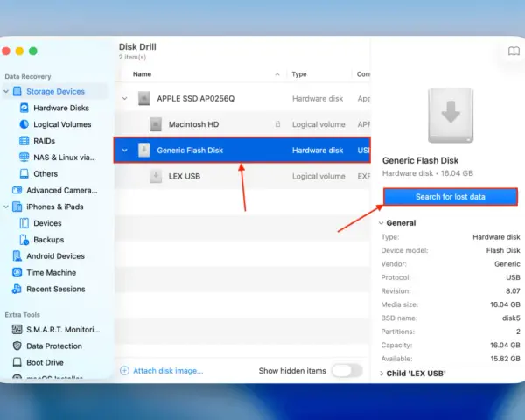Click the BSD name value disk5
This screenshot has height=420, width=525.
click(511, 318)
